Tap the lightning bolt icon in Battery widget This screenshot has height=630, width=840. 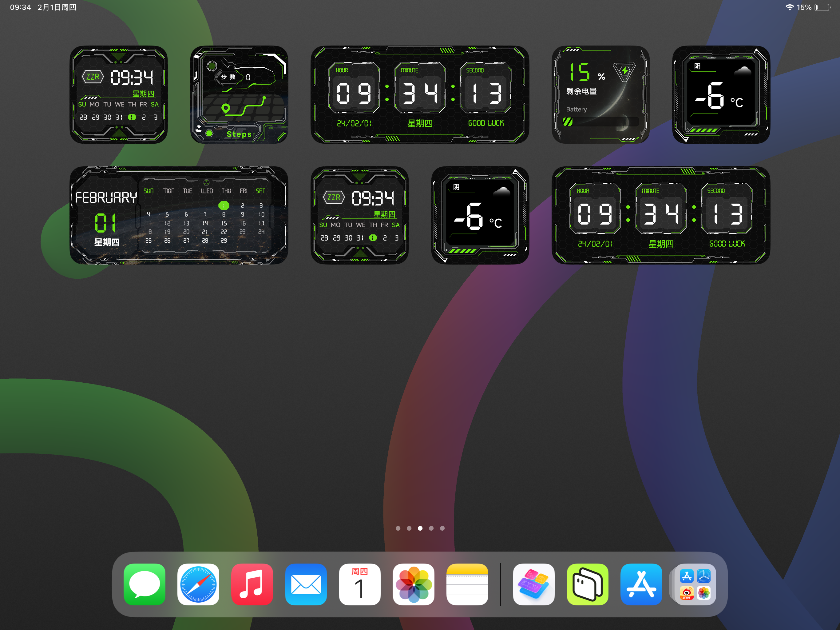click(624, 71)
